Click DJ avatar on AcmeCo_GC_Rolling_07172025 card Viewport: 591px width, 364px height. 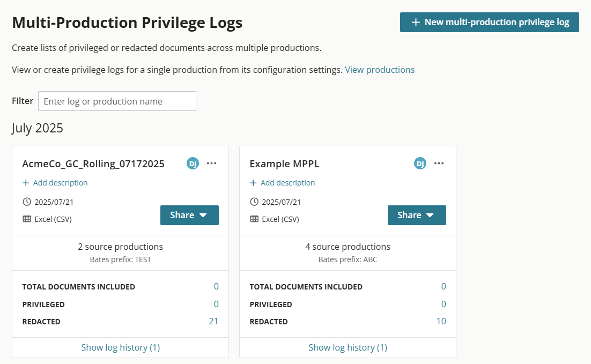[x=193, y=164]
